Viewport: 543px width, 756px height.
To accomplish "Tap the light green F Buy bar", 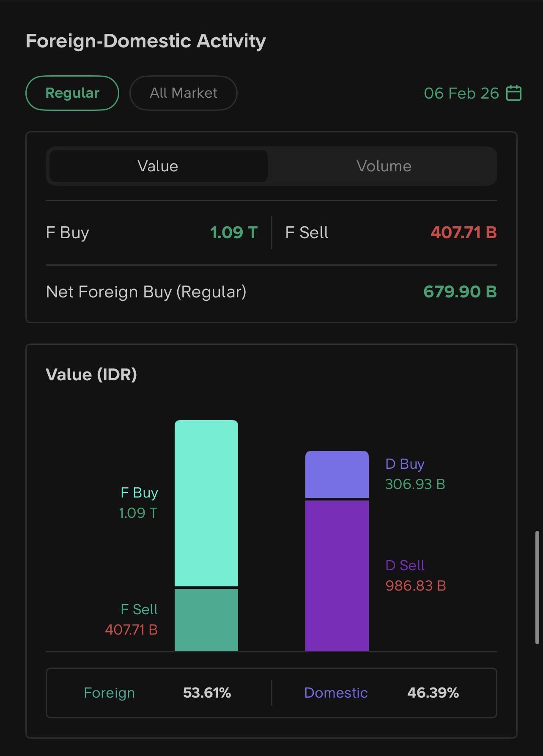I will 206,503.
